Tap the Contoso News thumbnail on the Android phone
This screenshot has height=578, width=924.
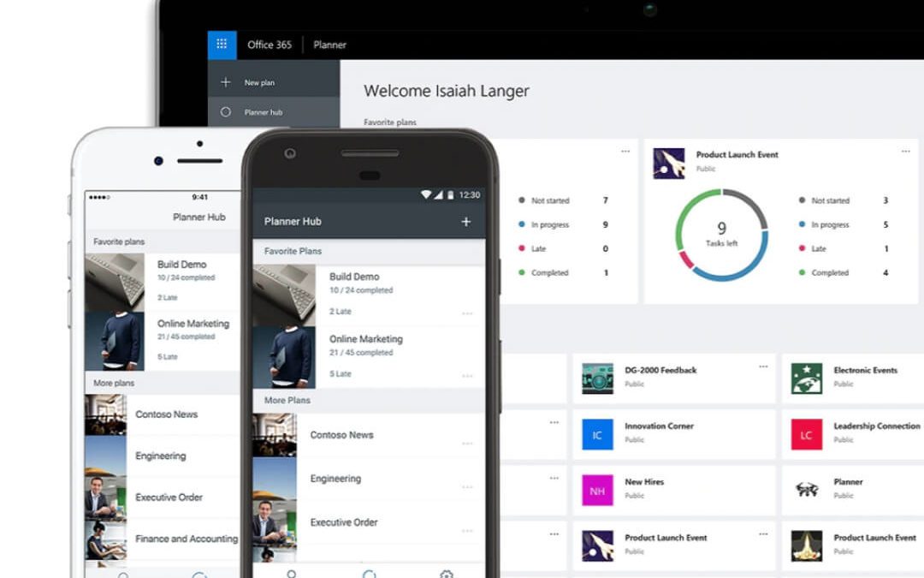tap(275, 435)
